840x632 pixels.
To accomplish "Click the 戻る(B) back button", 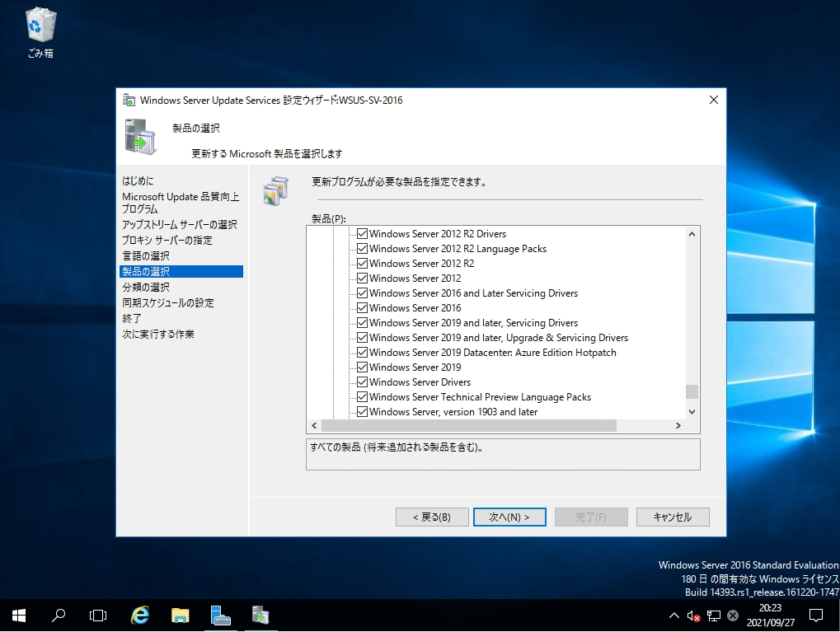I will (x=432, y=517).
